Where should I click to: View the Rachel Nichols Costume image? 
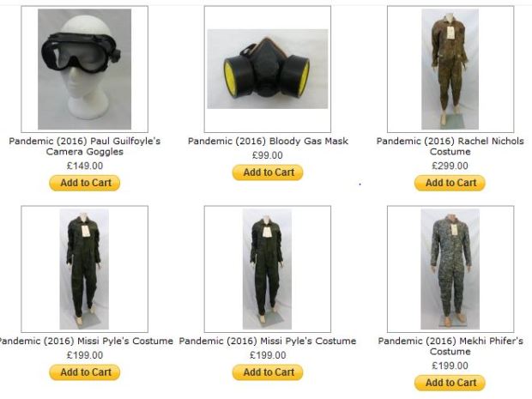450,70
